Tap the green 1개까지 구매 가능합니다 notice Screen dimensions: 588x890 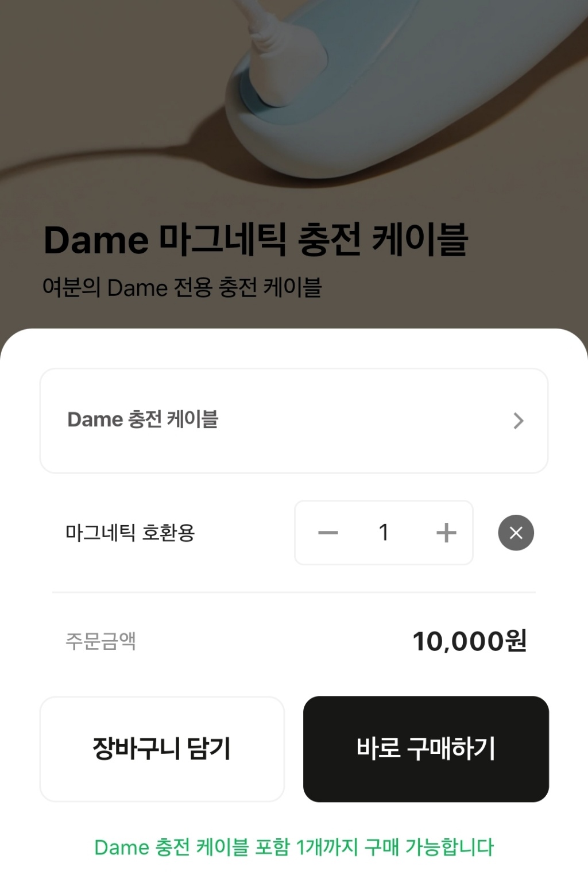pyautogui.click(x=293, y=847)
